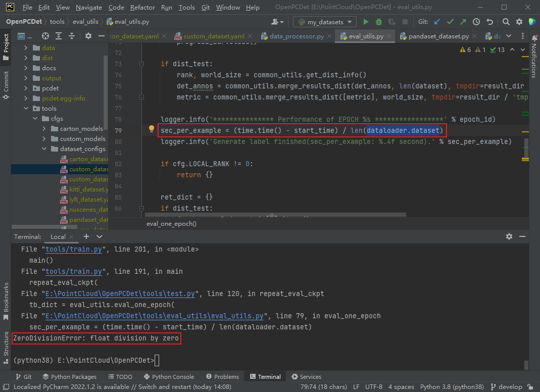Expand the carton_models folder
This screenshot has width=540, height=392.
coord(44,128)
